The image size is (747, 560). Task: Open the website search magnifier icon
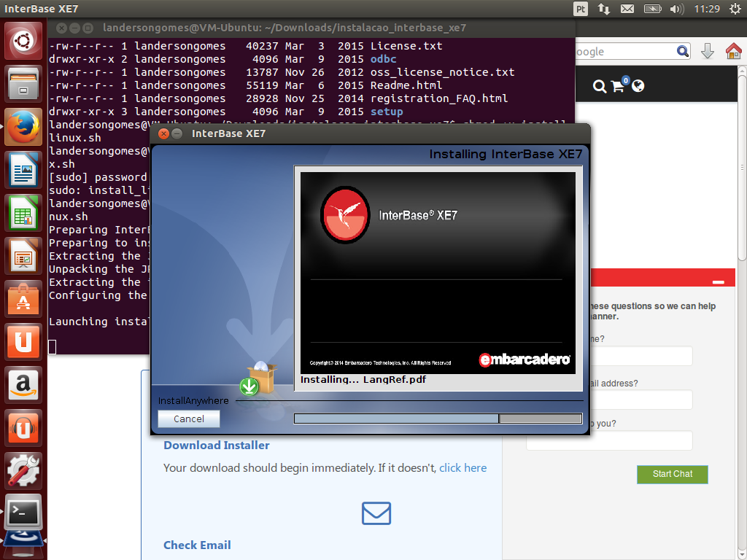point(600,87)
